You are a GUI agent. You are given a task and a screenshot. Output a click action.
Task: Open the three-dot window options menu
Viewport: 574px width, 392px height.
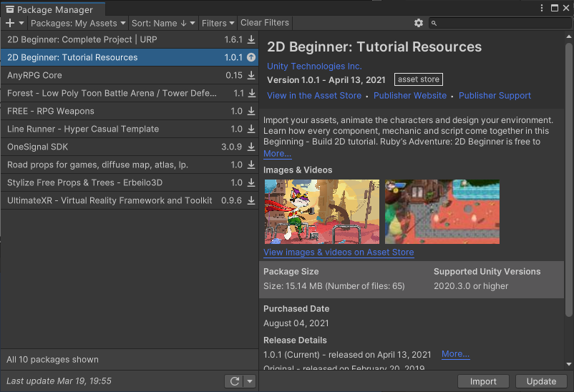point(542,8)
